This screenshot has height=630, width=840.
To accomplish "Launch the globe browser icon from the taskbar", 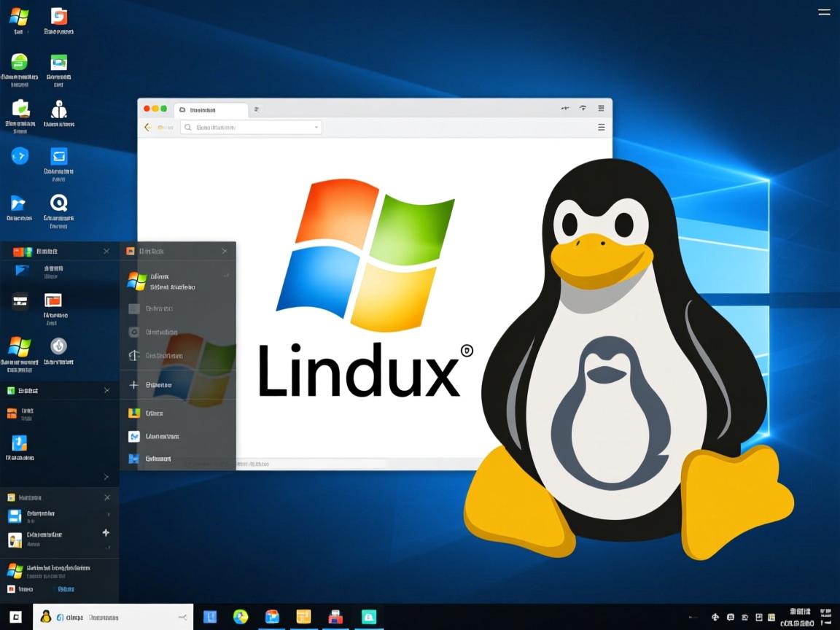I will coord(241,616).
